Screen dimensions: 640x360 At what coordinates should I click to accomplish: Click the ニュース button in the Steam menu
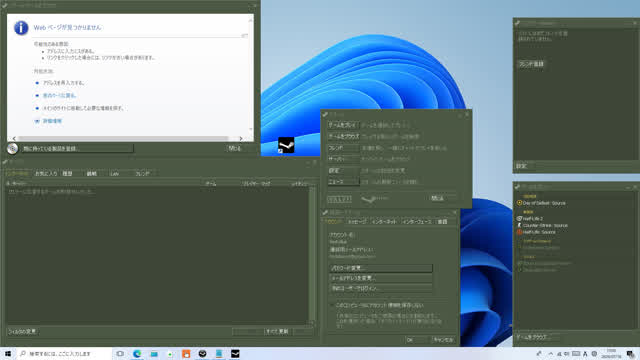[343, 182]
